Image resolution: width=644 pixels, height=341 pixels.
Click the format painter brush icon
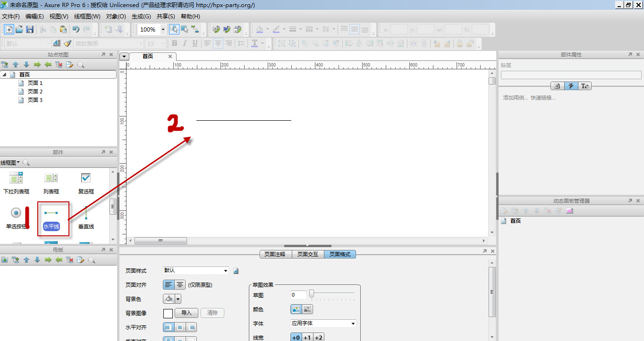click(x=68, y=43)
